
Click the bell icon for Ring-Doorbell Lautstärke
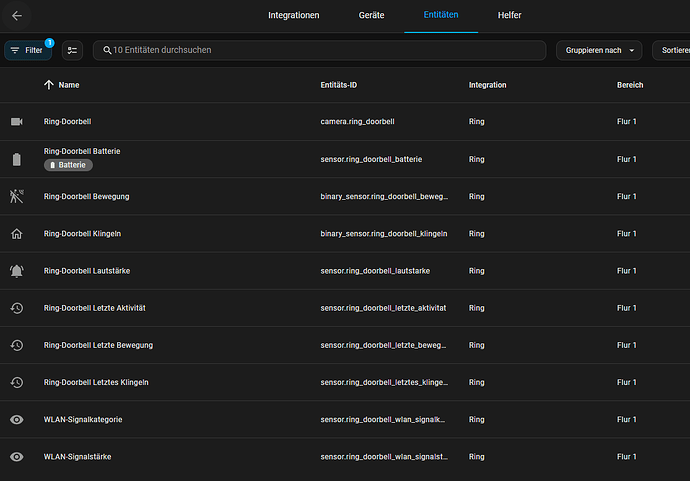click(x=16, y=271)
